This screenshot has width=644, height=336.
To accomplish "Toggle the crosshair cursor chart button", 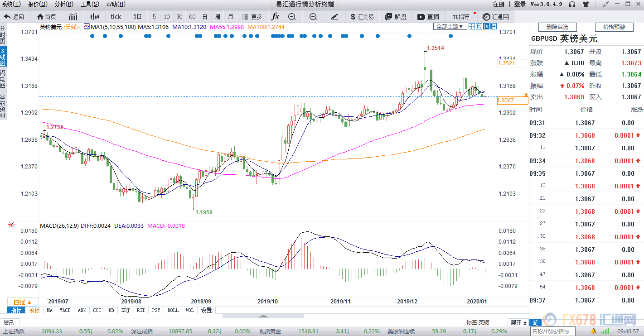I will (472, 27).
